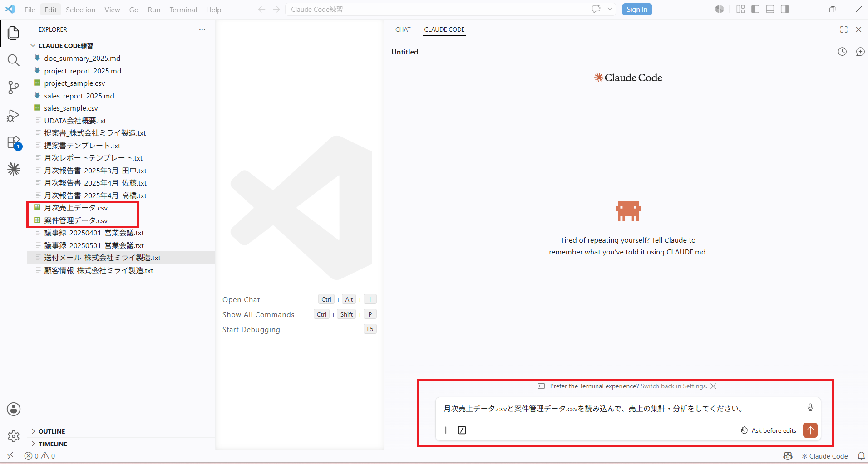Open the Run and Debug view
The height and width of the screenshot is (464, 868).
(x=14, y=115)
